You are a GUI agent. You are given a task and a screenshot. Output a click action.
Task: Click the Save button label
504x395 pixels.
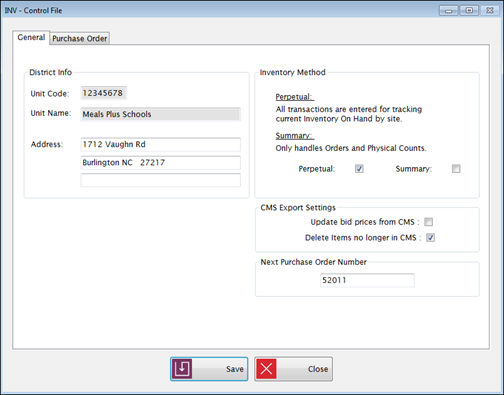pyautogui.click(x=235, y=369)
